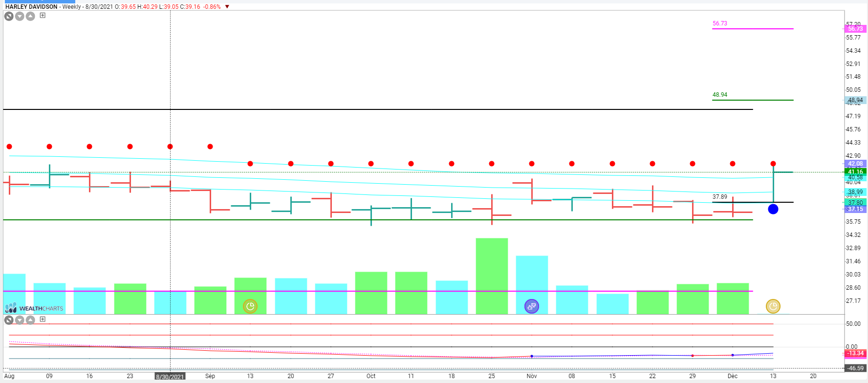Select the 8/30/2021 crosshair date label
868x383 pixels.
tap(170, 377)
